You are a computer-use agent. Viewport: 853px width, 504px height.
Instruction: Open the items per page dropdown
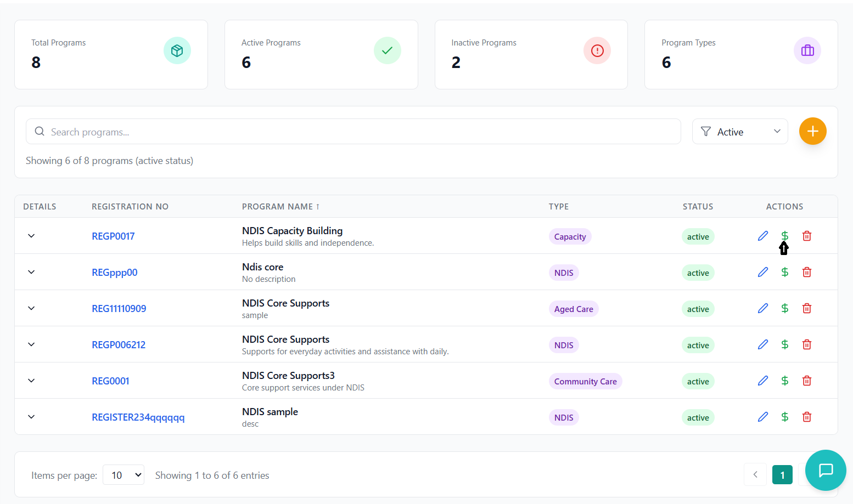[124, 475]
